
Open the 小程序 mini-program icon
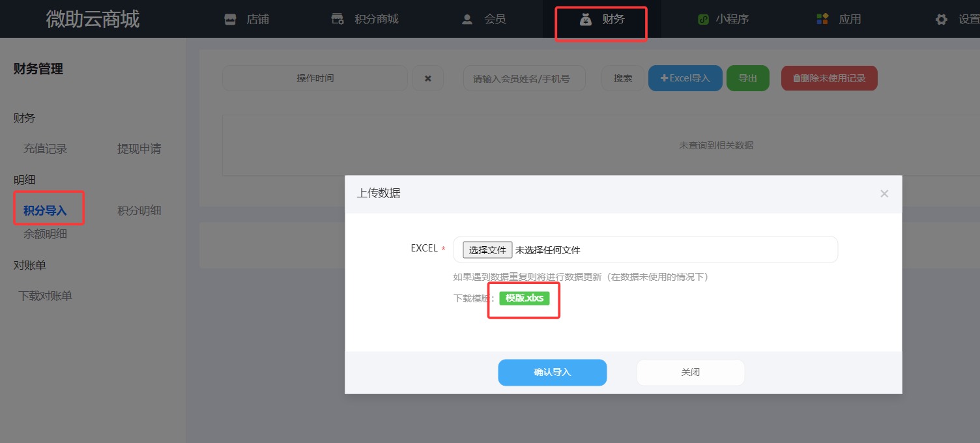point(702,19)
